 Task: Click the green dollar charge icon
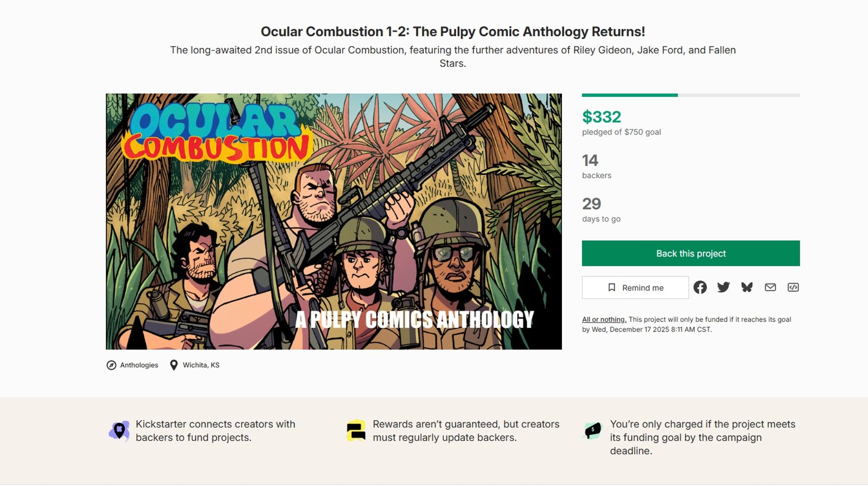(x=593, y=430)
